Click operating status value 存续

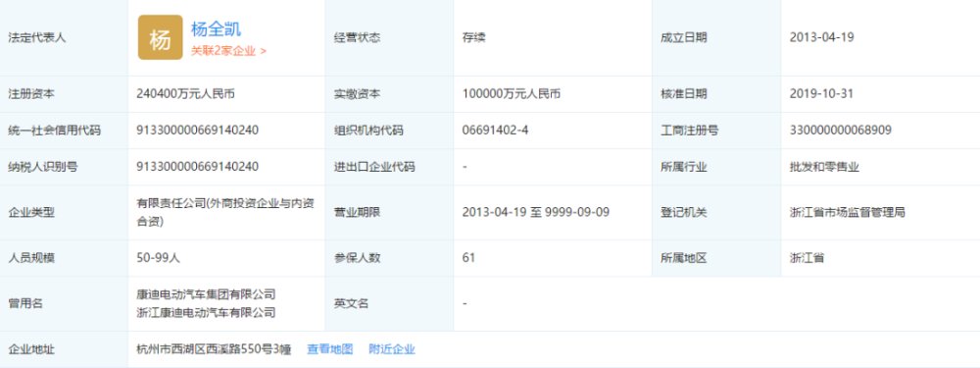tap(473, 37)
